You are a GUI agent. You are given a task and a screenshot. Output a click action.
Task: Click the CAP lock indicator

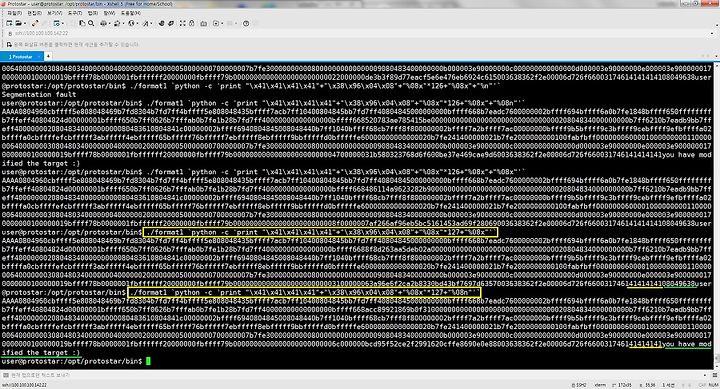pos(702,385)
